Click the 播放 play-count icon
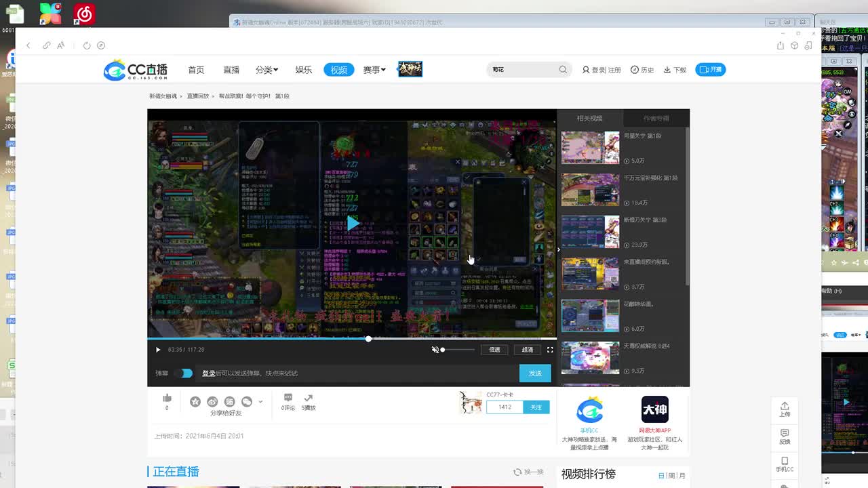The width and height of the screenshot is (868, 488). 309,398
